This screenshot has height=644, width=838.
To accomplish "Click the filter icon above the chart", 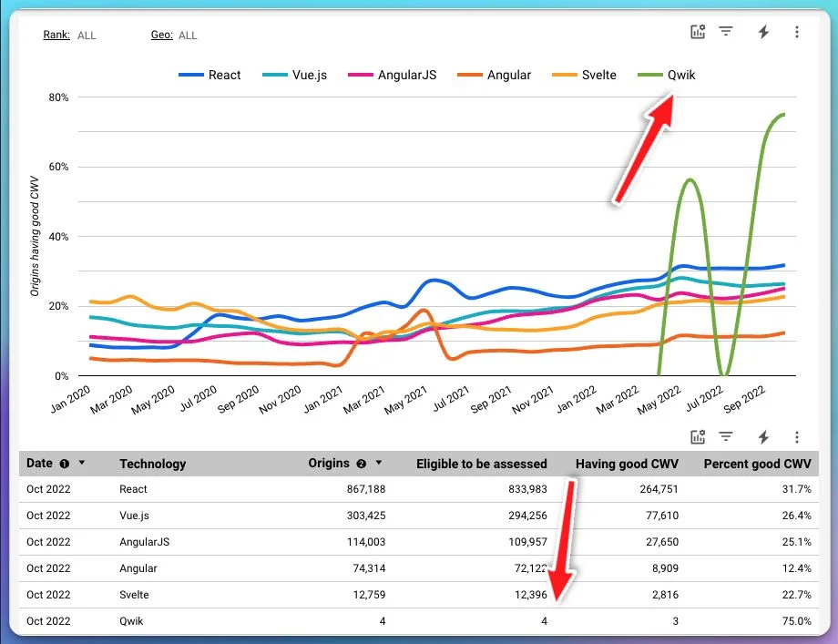I will tap(725, 31).
